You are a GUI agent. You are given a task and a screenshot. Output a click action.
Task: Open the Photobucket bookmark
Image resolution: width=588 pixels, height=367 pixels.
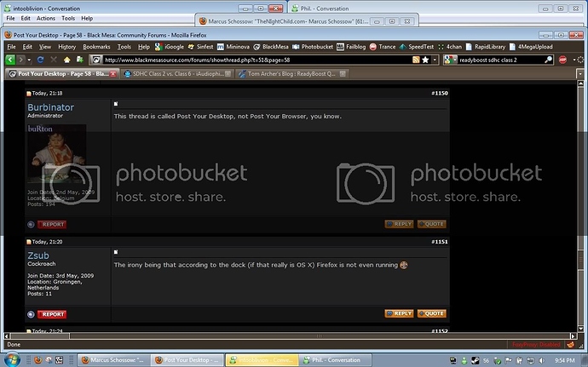point(313,47)
